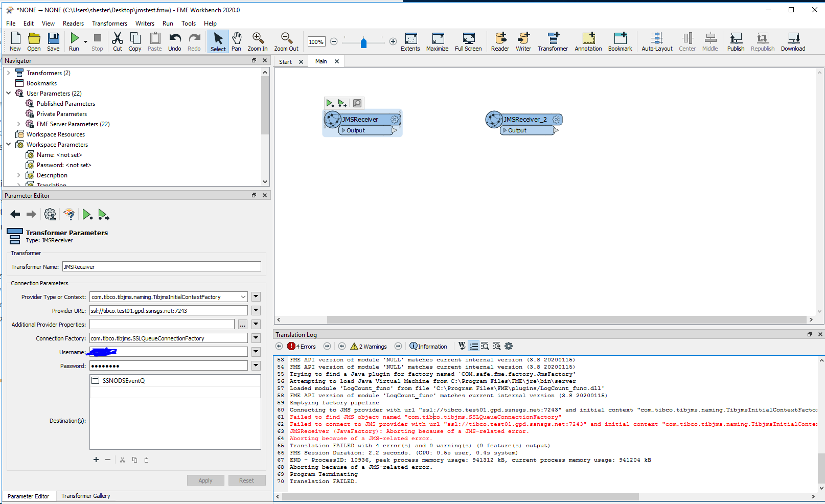Jump to next error arrow in log
This screenshot has width=825, height=504.
(x=327, y=346)
